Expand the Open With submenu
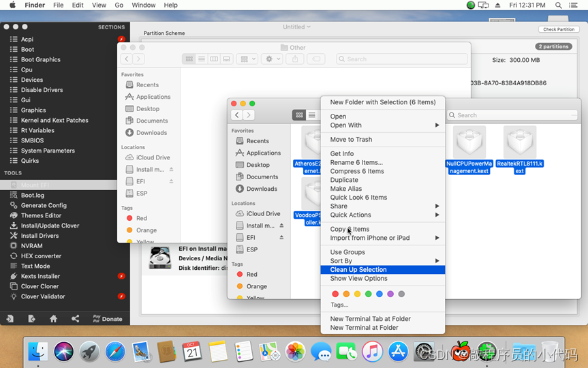Screen dimensions: 588x368 383,125
